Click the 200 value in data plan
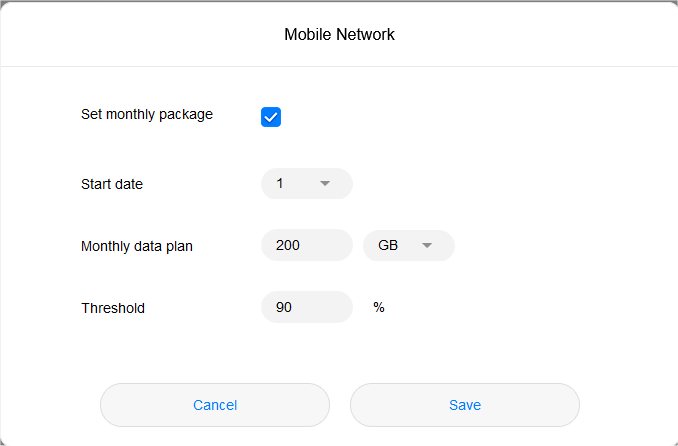The image size is (678, 446). click(288, 246)
